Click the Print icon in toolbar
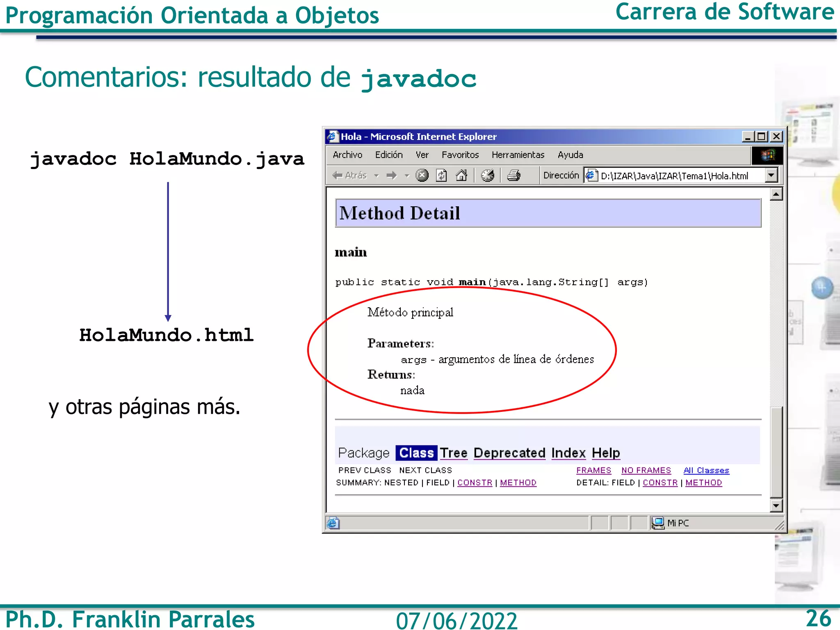 (x=514, y=176)
